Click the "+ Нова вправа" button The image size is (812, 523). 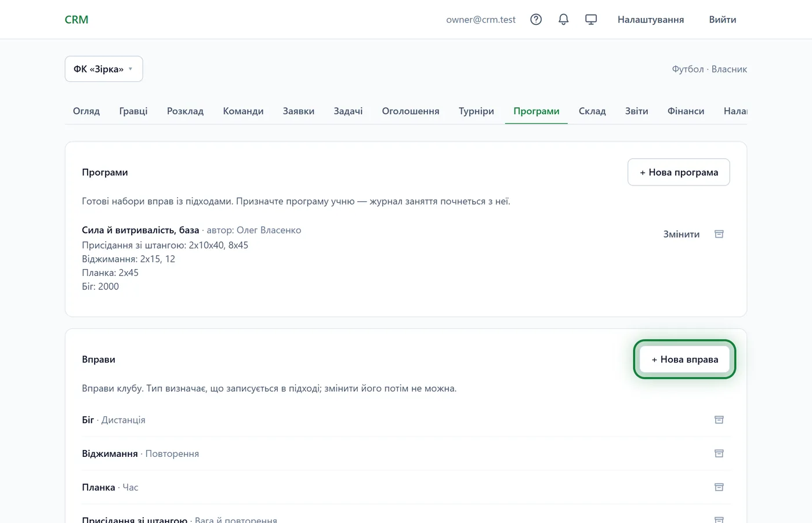point(684,359)
